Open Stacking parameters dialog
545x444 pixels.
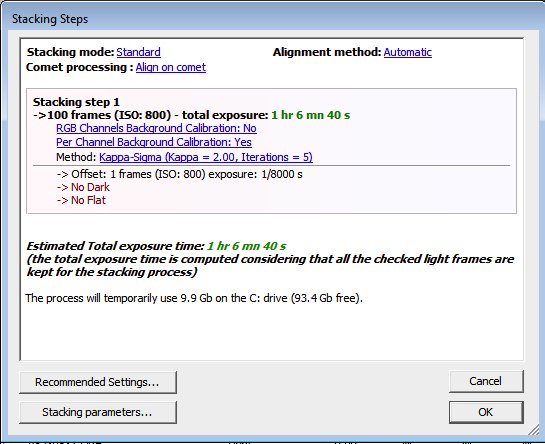coord(98,412)
